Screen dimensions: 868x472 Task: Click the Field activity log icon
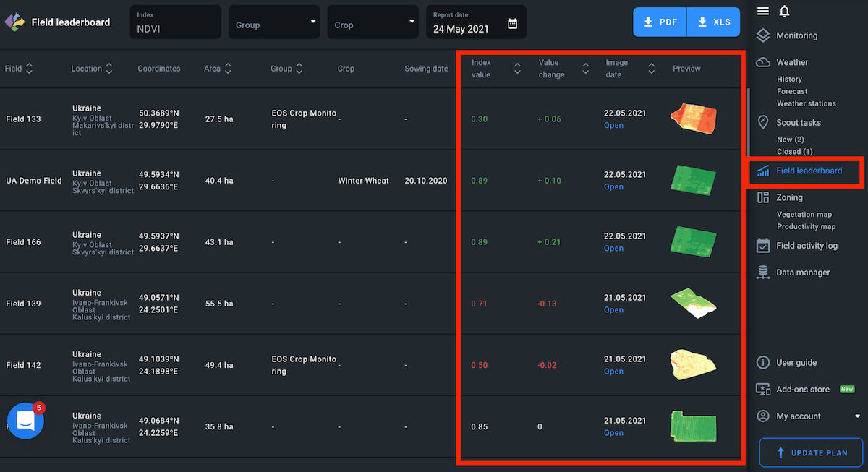point(762,246)
